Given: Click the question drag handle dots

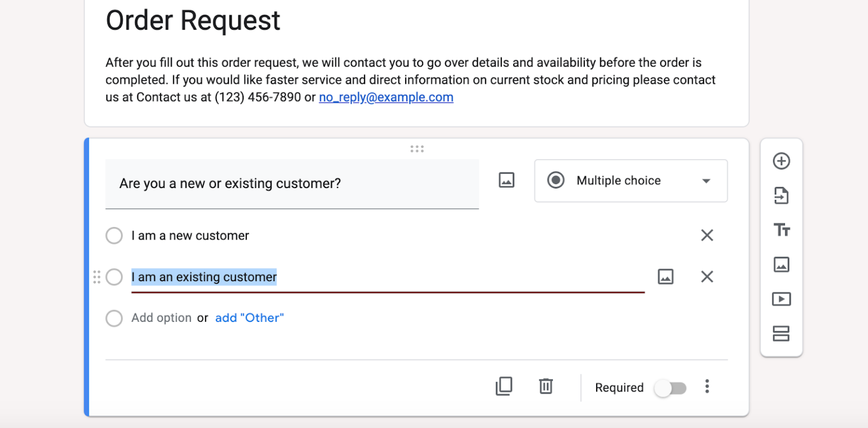Looking at the screenshot, I should pos(417,149).
